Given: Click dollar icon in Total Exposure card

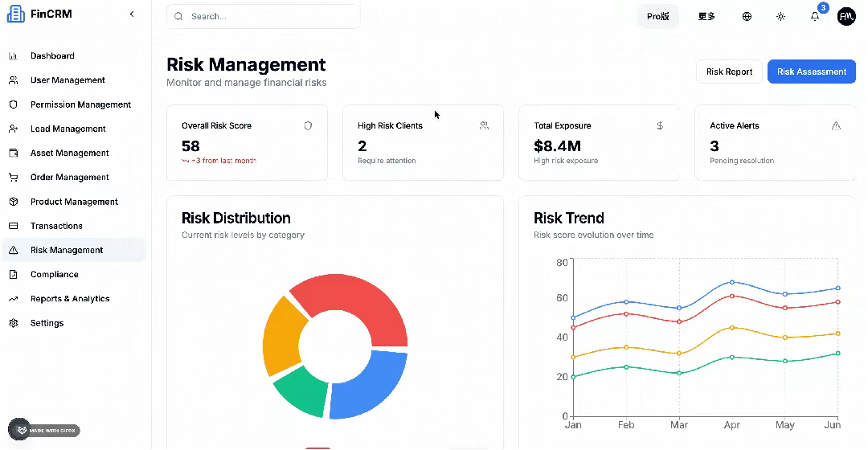Looking at the screenshot, I should pyautogui.click(x=660, y=126).
